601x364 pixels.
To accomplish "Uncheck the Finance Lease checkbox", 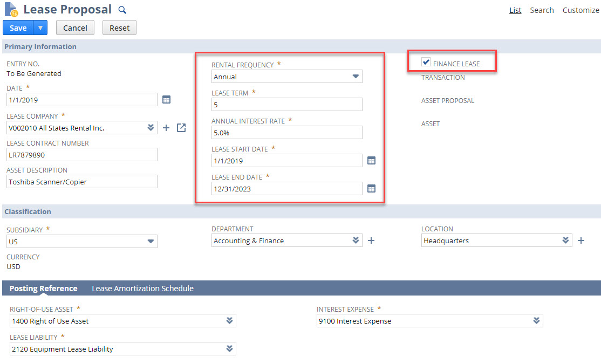I will click(x=426, y=63).
